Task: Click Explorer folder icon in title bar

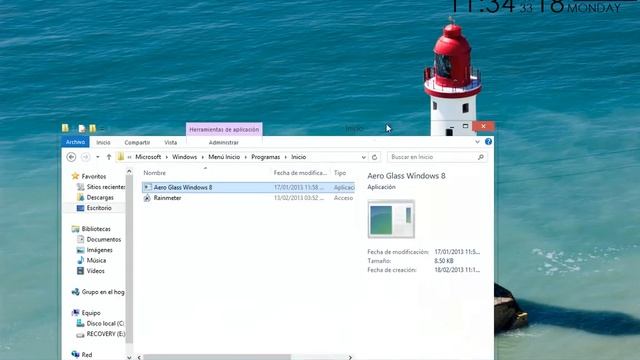Action: click(65, 128)
